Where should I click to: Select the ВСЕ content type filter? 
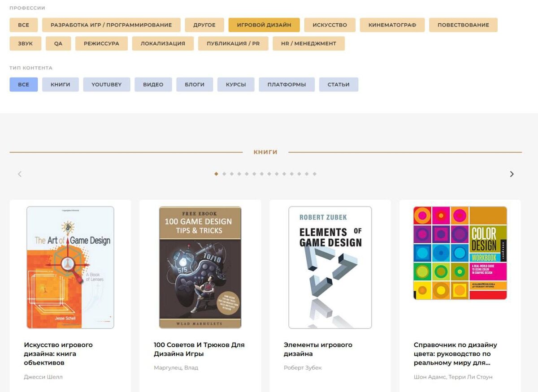click(x=24, y=85)
